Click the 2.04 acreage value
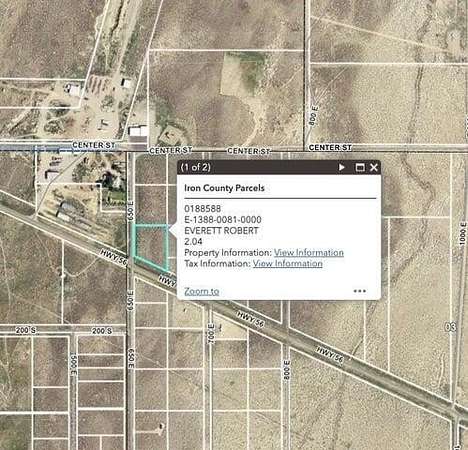Viewport: 468px width, 450px height. [x=193, y=241]
